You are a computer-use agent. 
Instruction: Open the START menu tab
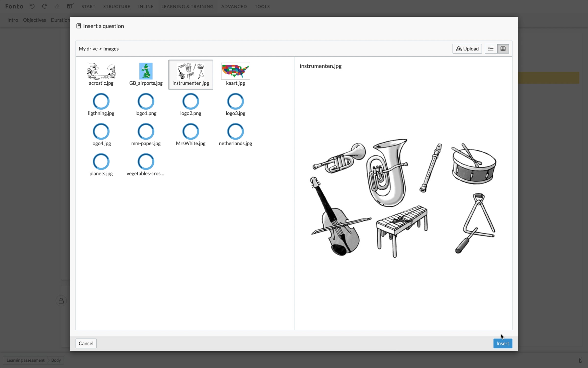(88, 6)
